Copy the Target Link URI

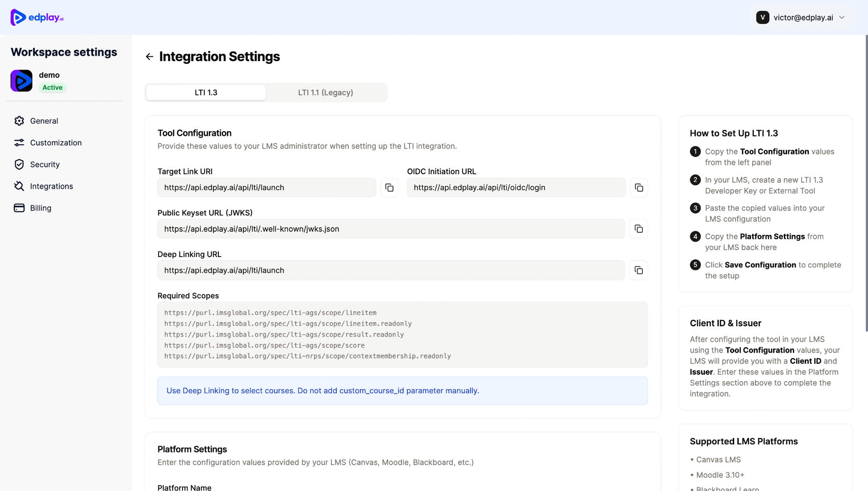(x=389, y=187)
